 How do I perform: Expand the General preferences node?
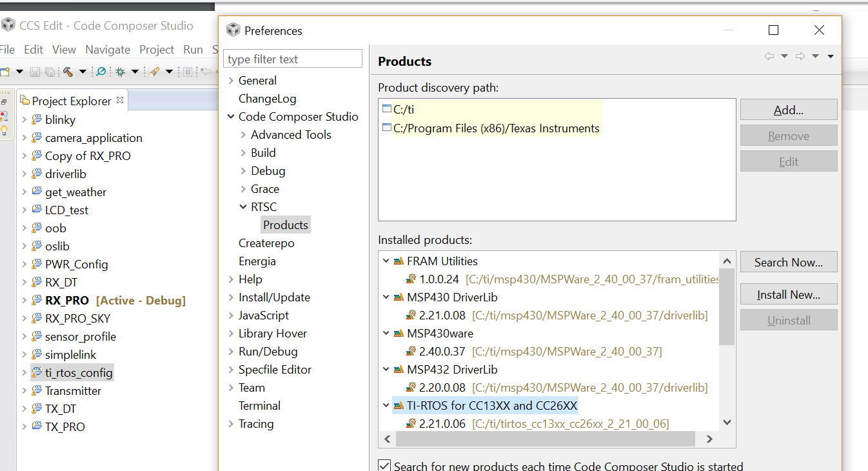231,81
